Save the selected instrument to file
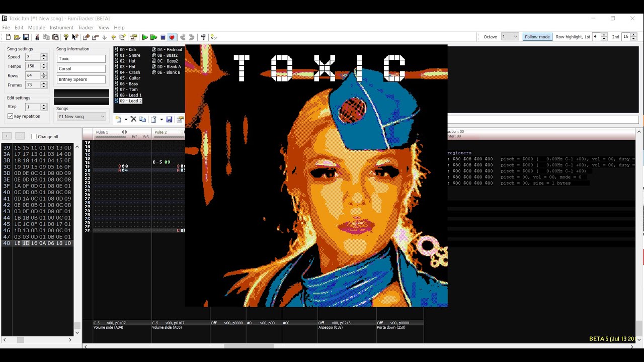 169,119
